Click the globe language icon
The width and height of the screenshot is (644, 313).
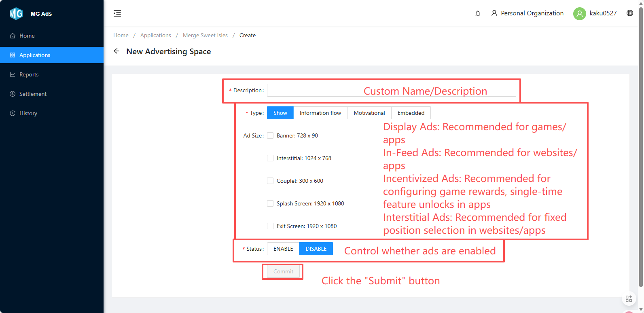[630, 13]
